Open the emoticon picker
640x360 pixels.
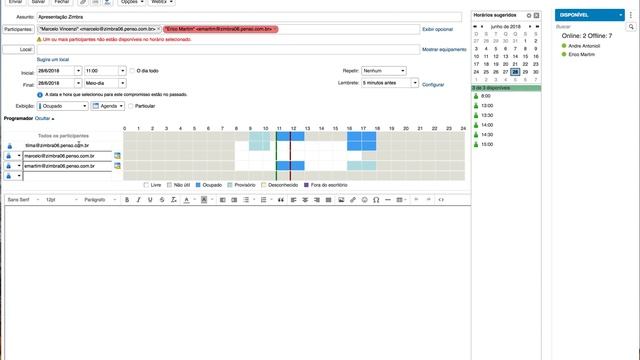click(x=364, y=200)
